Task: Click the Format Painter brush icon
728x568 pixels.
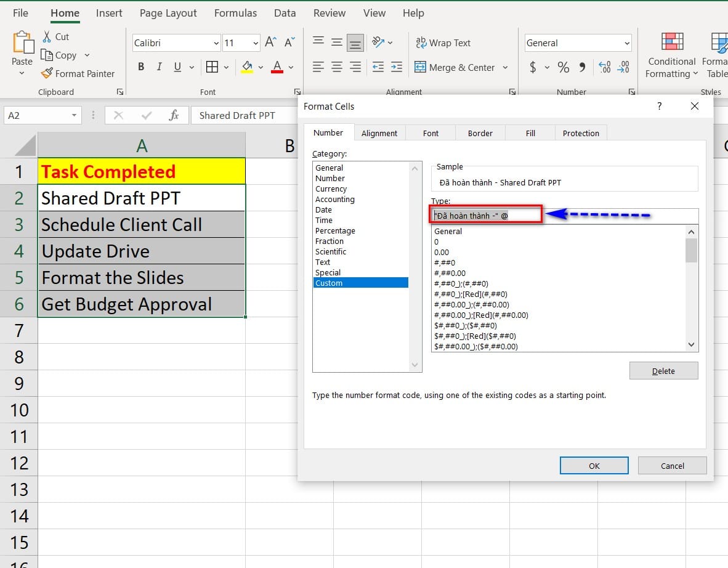Action: coord(47,73)
